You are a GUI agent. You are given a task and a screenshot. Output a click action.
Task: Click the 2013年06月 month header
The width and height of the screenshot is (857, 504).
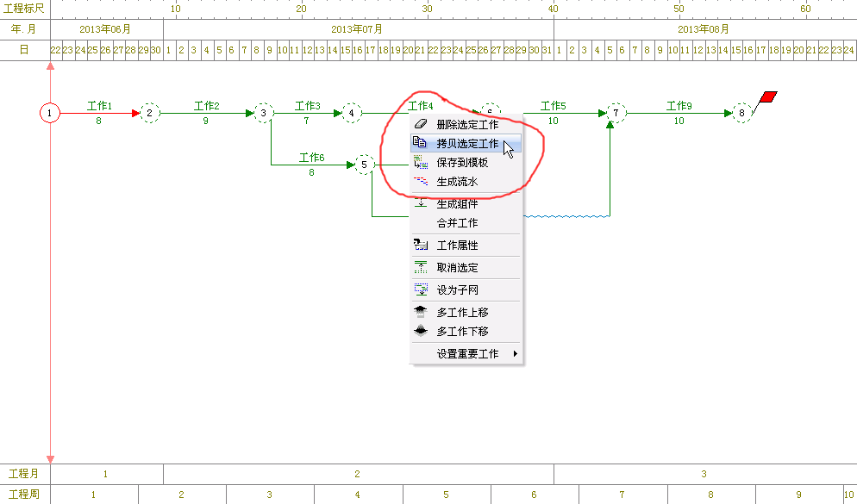pyautogui.click(x=105, y=29)
